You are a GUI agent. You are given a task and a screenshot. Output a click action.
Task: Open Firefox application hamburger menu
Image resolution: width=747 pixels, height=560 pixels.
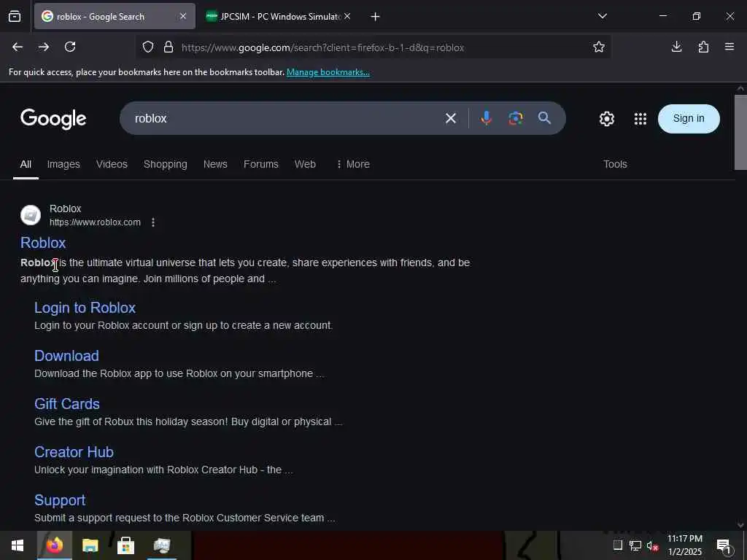point(729,47)
